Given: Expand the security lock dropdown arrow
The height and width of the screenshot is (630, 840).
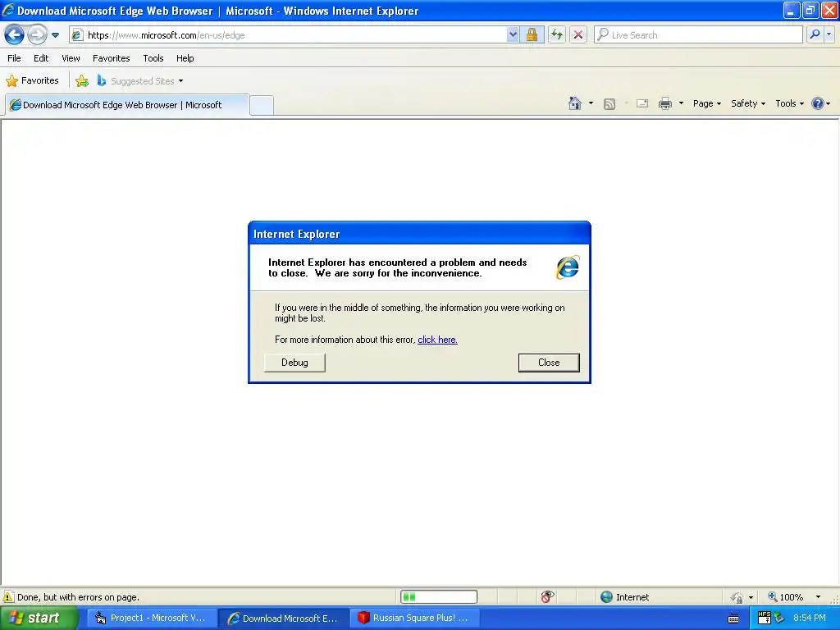Looking at the screenshot, I should coord(751,597).
